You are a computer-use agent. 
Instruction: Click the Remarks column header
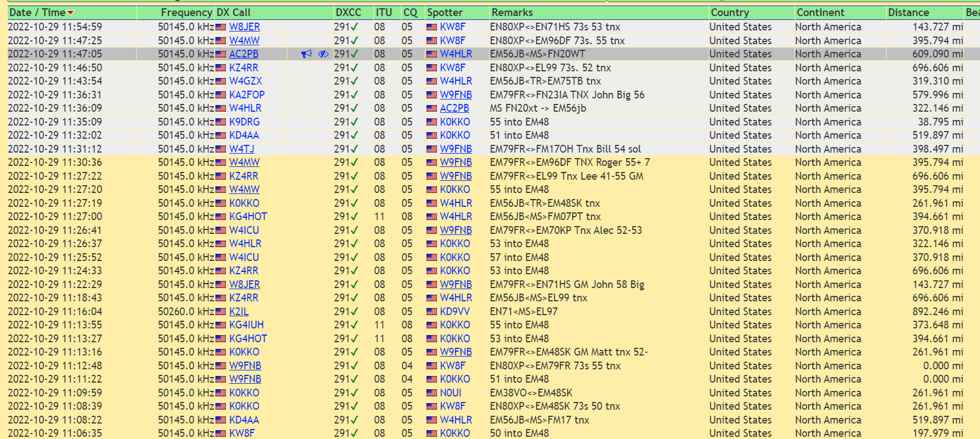click(512, 12)
